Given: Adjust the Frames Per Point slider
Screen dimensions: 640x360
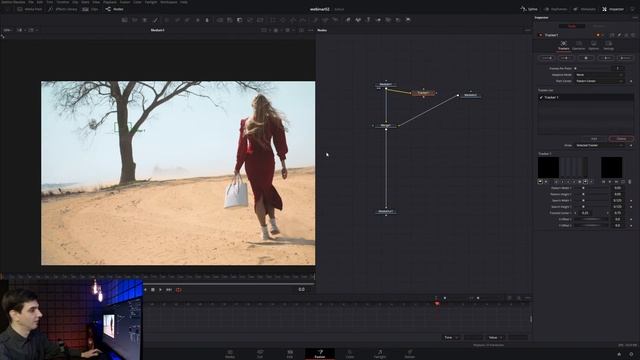Looking at the screenshot, I should click(x=592, y=68).
